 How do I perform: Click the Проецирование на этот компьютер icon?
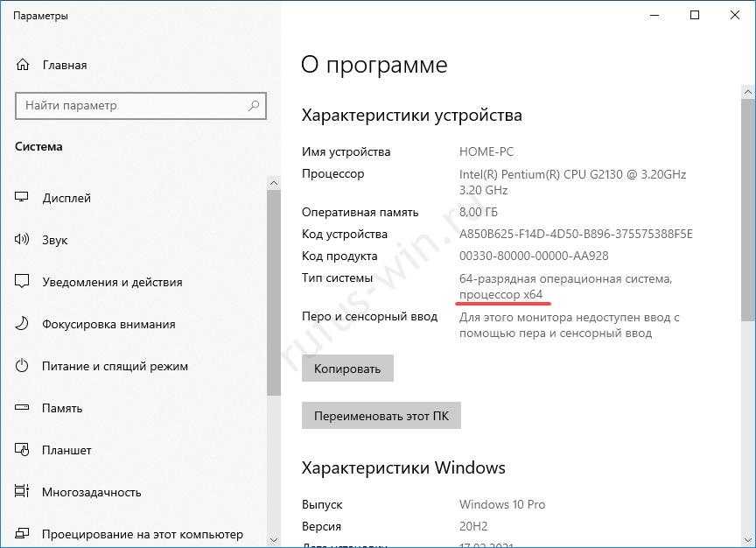pos(22,533)
